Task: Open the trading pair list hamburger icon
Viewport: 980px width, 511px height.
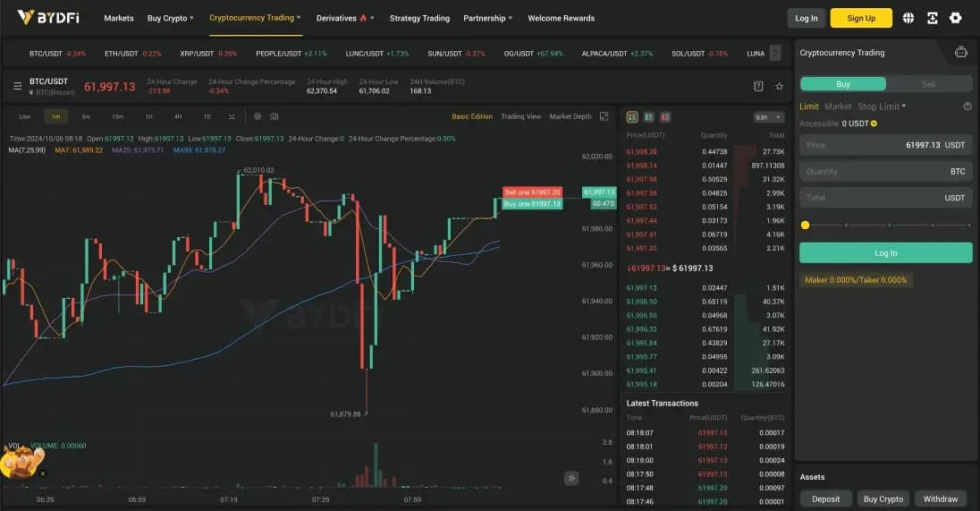Action: [x=18, y=86]
